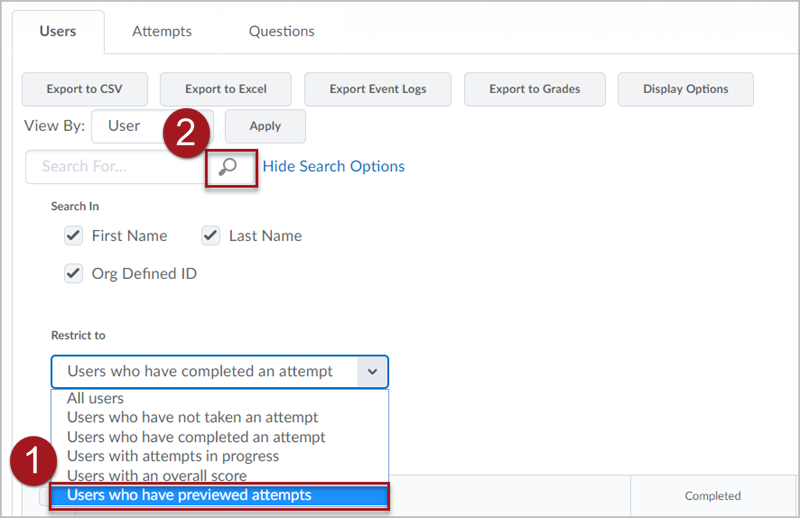Click the Search In label
This screenshot has height=518, width=800.
point(75,206)
